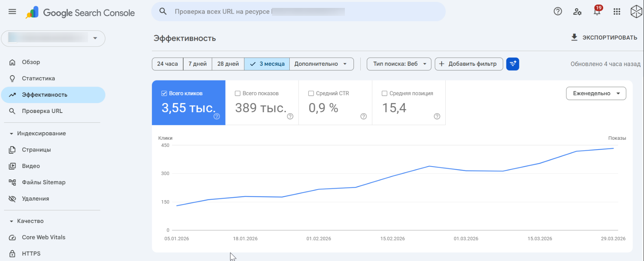Collapse the Индексирование section
Image resolution: width=644 pixels, height=261 pixels.
pyautogui.click(x=11, y=133)
